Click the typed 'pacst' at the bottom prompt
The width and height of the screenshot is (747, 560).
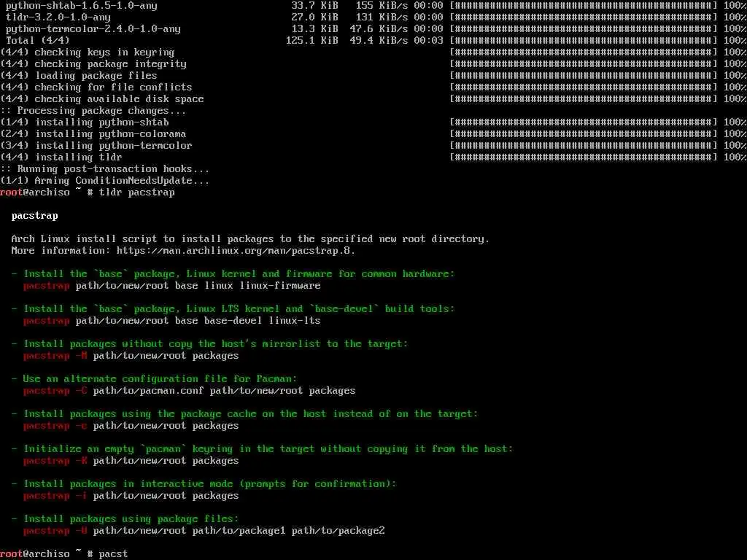[x=113, y=554]
